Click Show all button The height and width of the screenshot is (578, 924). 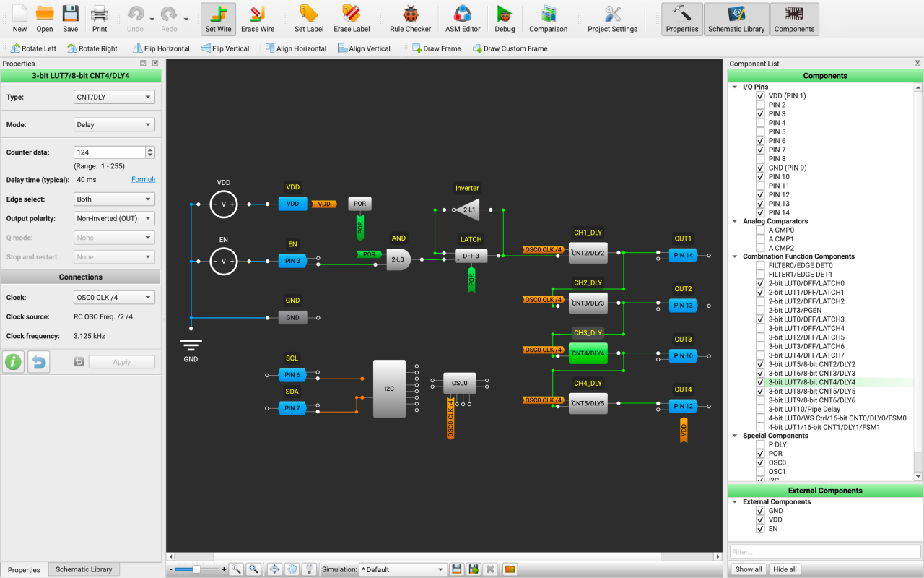point(748,569)
